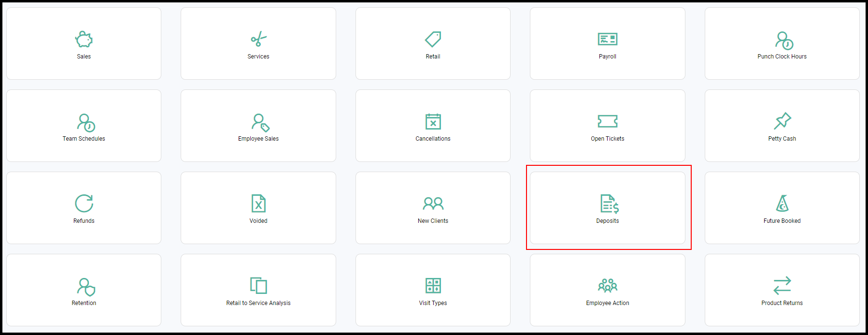Image resolution: width=868 pixels, height=335 pixels.
Task: Open the Deposits document-dollar icon
Action: point(610,204)
